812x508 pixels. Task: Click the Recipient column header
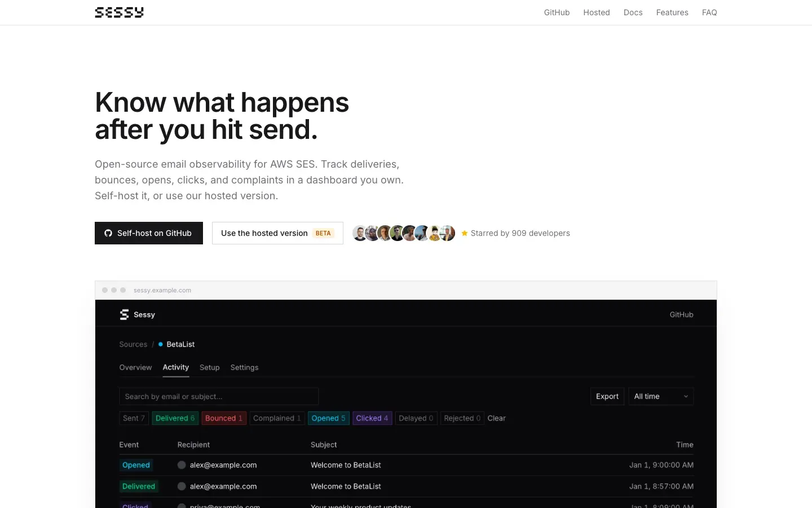[193, 445]
